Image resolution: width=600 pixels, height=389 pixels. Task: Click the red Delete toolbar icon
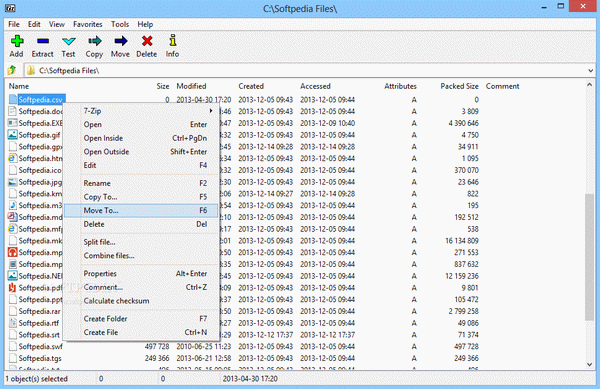click(147, 41)
